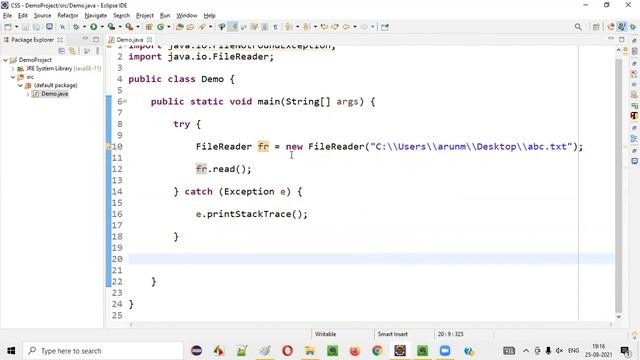Toggle Mark Occurrences highlighted toolbar button
Screen dimensions: 640x360
[233, 27]
